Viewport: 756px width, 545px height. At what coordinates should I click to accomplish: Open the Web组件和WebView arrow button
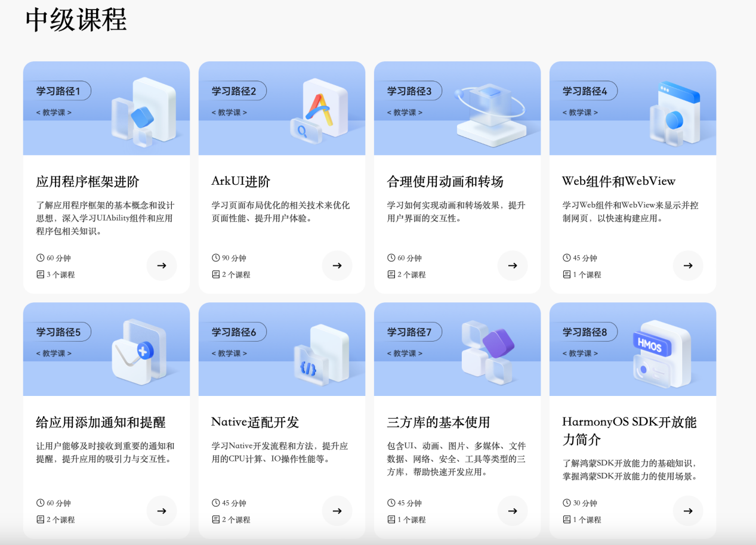coord(688,266)
